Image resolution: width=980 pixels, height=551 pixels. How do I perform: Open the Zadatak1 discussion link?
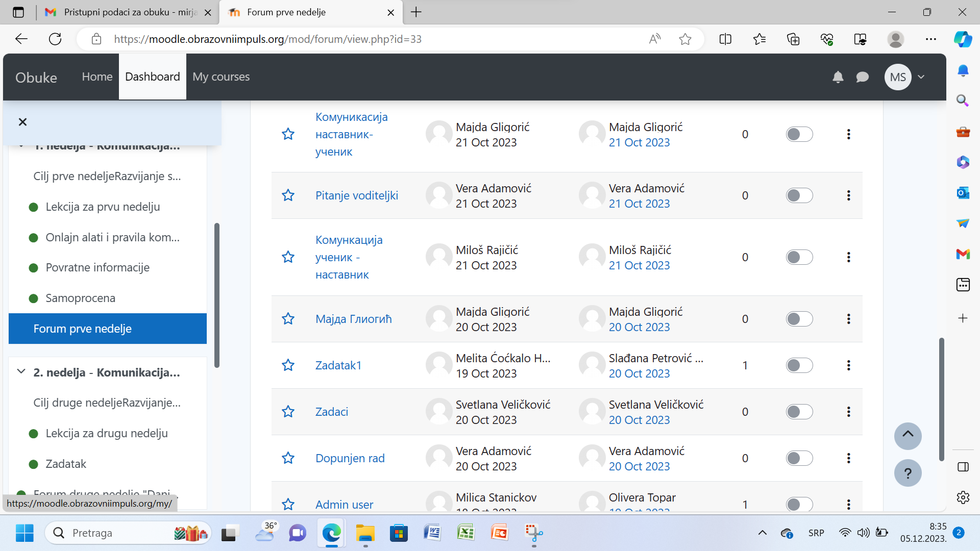(338, 365)
